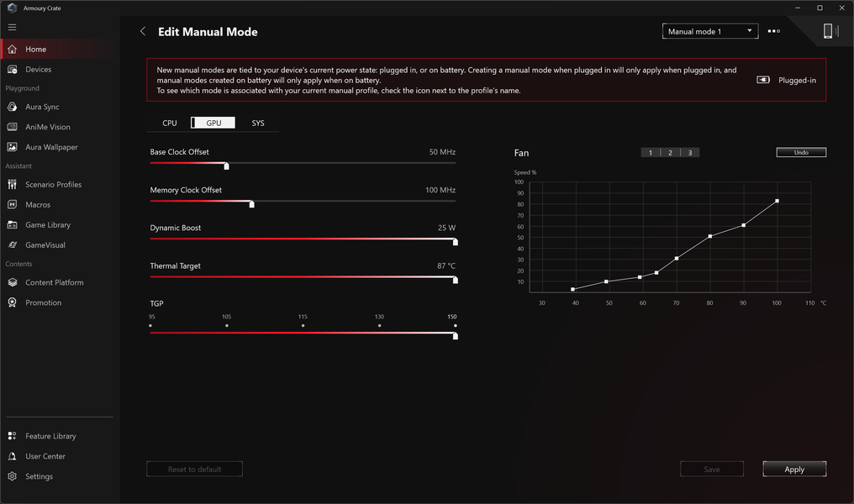Click the Undo button for fan curve
This screenshot has height=504, width=854.
click(801, 152)
